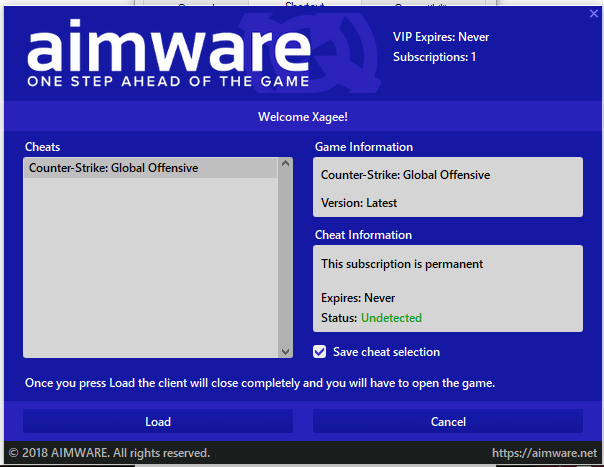
Task: Click the Cheats list scrollbar track
Action: tap(285, 257)
